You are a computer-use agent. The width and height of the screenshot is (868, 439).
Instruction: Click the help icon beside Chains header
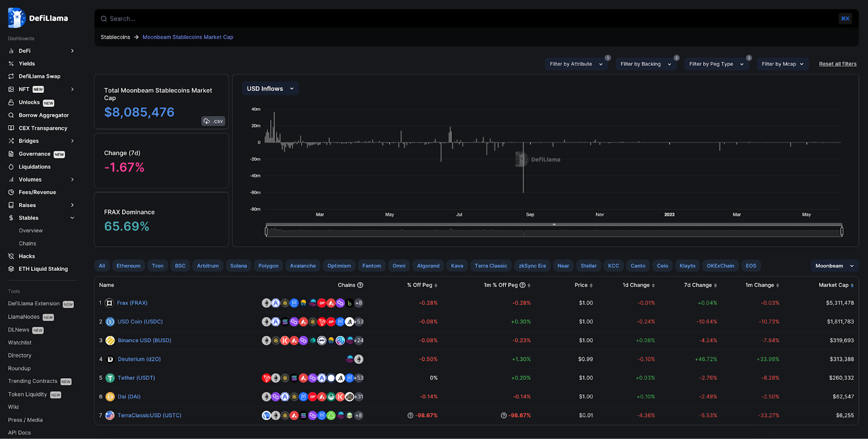[x=360, y=285]
